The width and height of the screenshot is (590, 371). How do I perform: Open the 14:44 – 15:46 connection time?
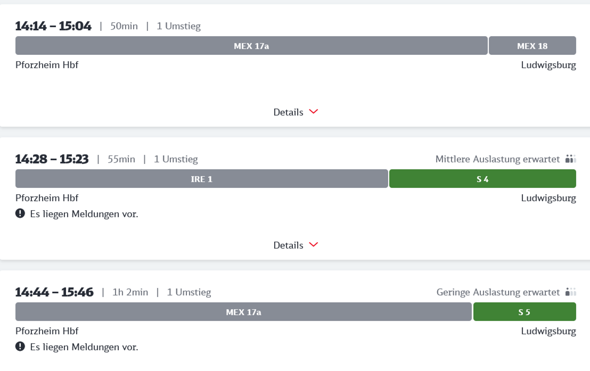coord(54,292)
